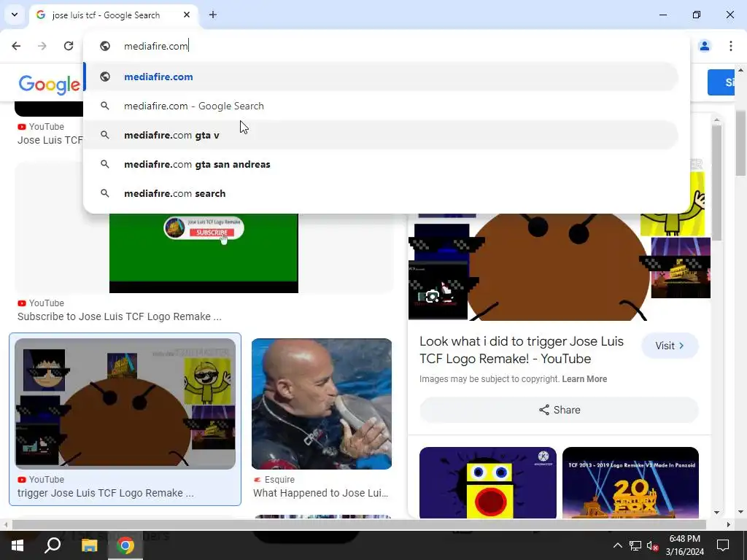Open the Windows Start menu
Screen dimensions: 747x560
[18, 545]
